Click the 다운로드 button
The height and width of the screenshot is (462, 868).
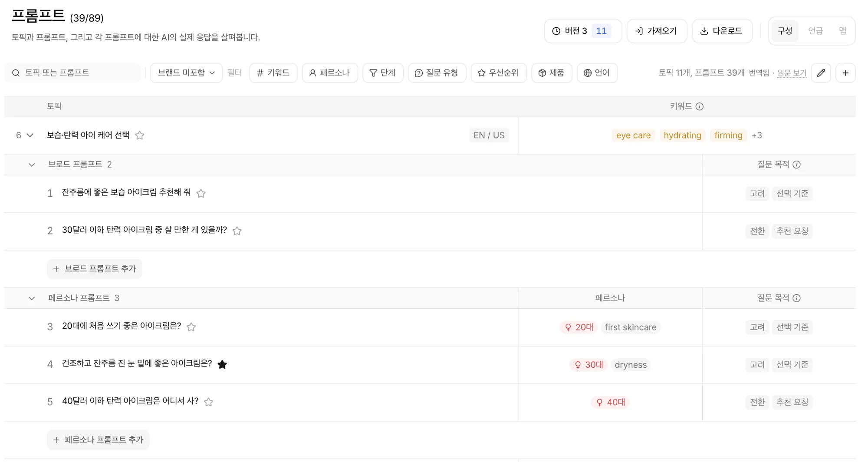pos(722,31)
